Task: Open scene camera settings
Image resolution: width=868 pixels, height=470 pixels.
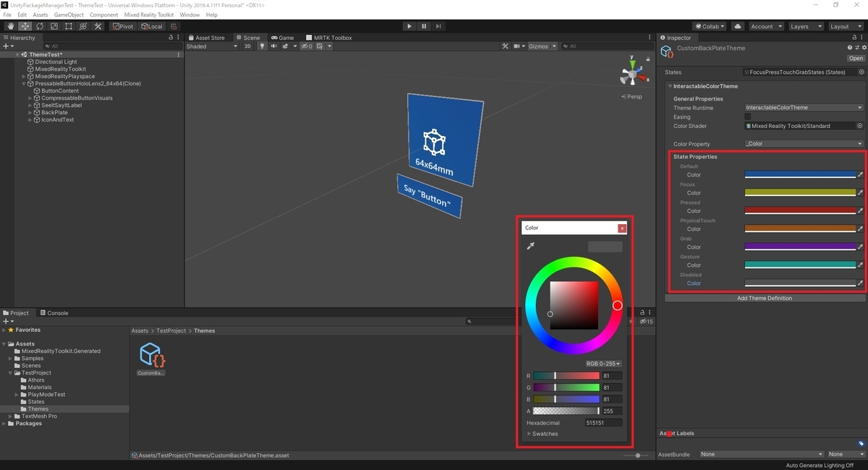Action: 519,46
